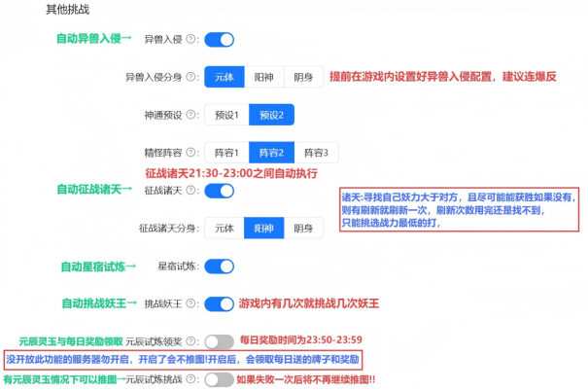
Task: Choose 阵容1 in 精怪阵容 row
Action: coord(225,153)
